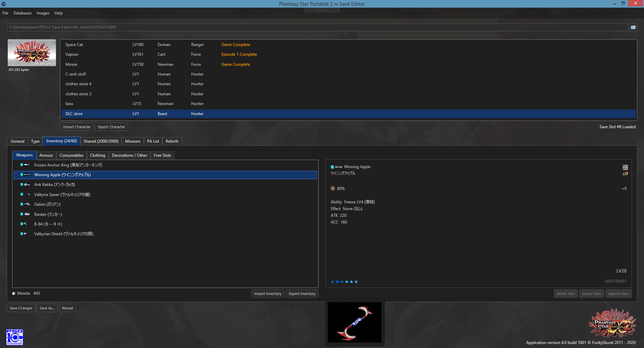Click the weapon-type icon on the Frozen Anchor King row
This screenshot has height=348, width=644.
click(x=27, y=165)
